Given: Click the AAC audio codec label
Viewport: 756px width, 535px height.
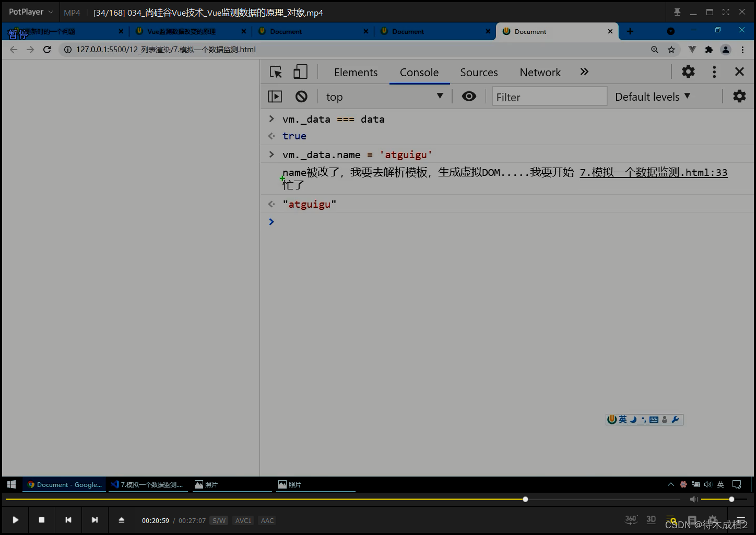Looking at the screenshot, I should (267, 520).
